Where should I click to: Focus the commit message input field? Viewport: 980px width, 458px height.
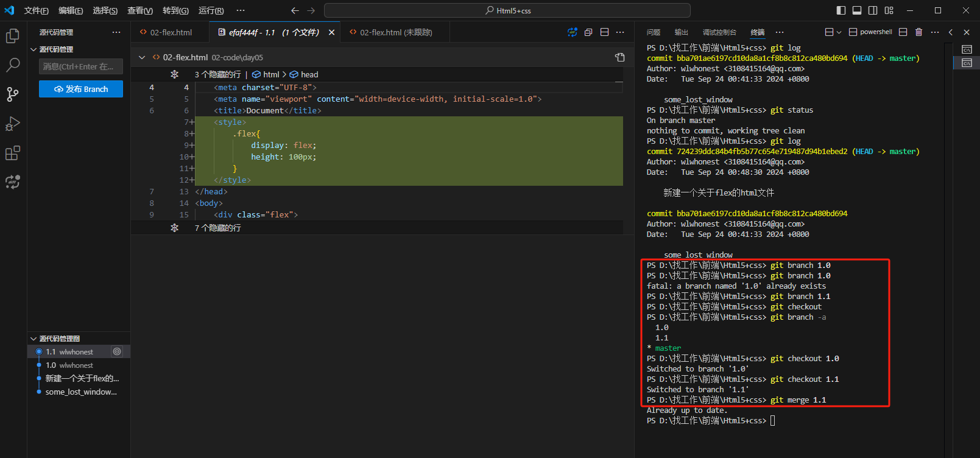pyautogui.click(x=81, y=66)
